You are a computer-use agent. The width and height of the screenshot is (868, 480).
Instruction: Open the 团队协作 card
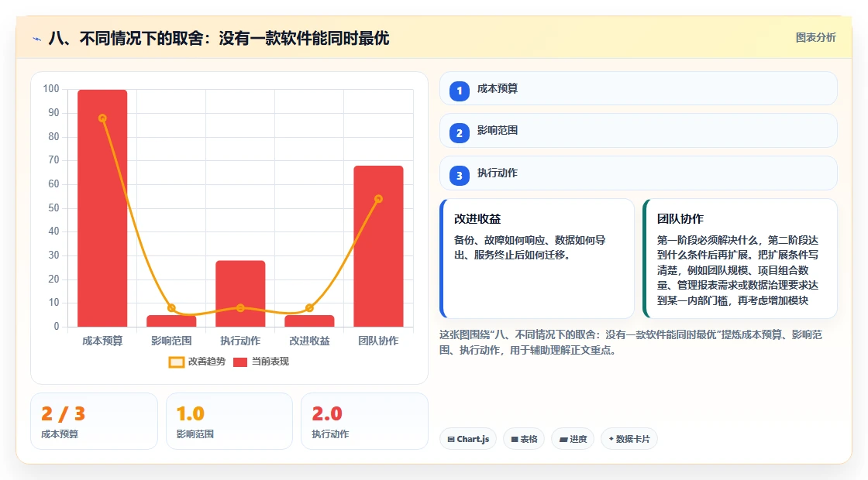(x=740, y=259)
